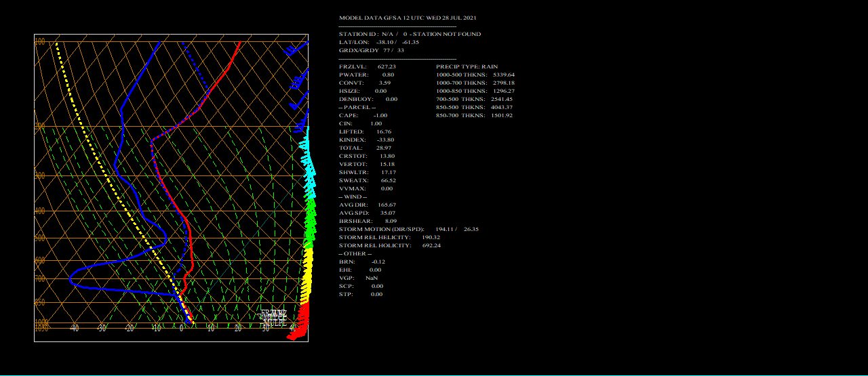Click 1000-500 THKNS value 5339.64

coord(502,75)
